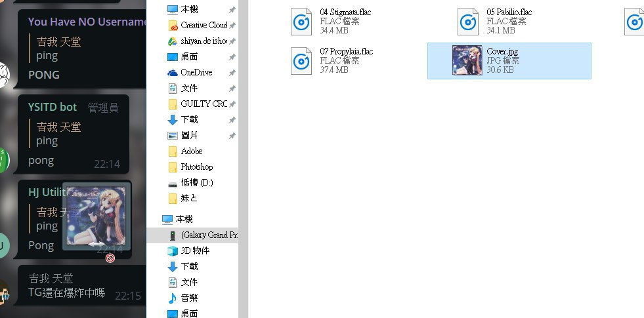644x318 pixels.
Task: Open 文件 under 本機
Action: point(189,283)
